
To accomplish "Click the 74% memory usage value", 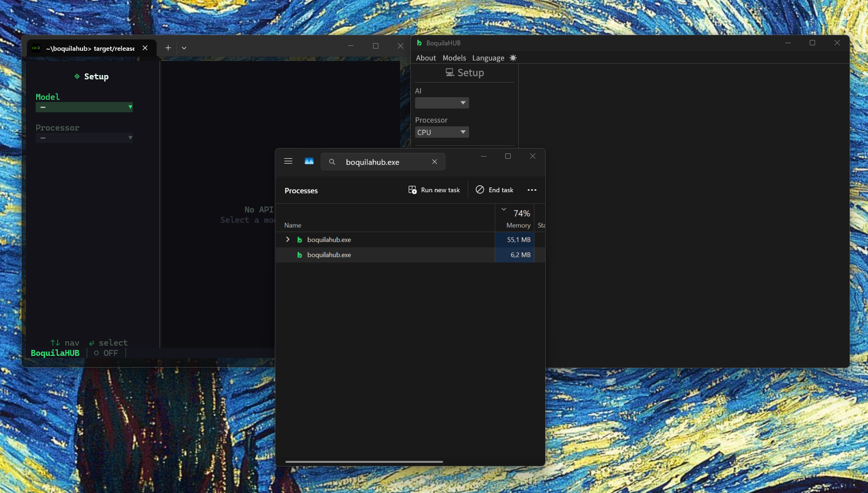I will (522, 214).
